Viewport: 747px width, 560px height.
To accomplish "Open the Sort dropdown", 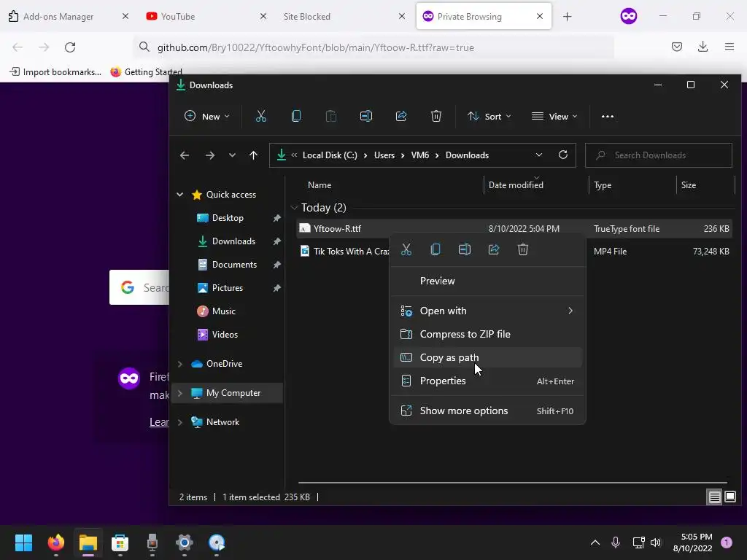I will pyautogui.click(x=489, y=116).
